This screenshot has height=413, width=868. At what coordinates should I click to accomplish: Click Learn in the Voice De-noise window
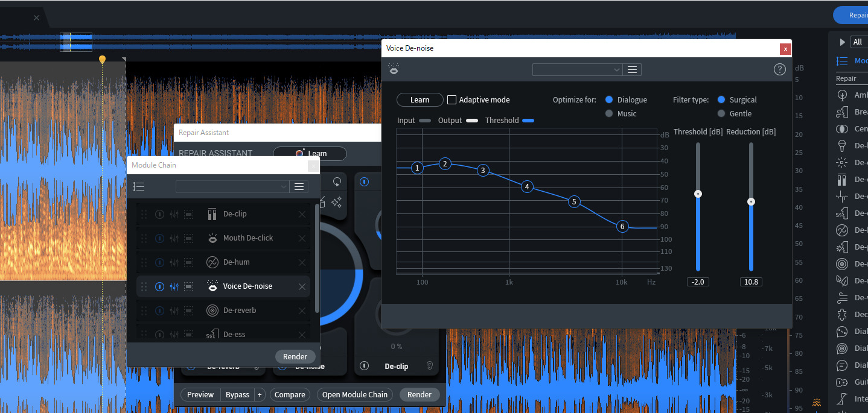pyautogui.click(x=420, y=100)
